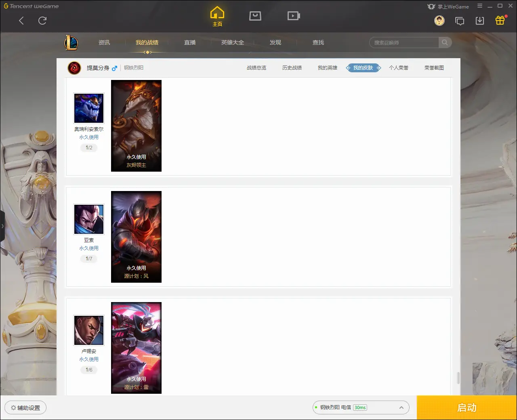Click the Tencent WeGame logo
The height and width of the screenshot is (420, 517).
31,6
